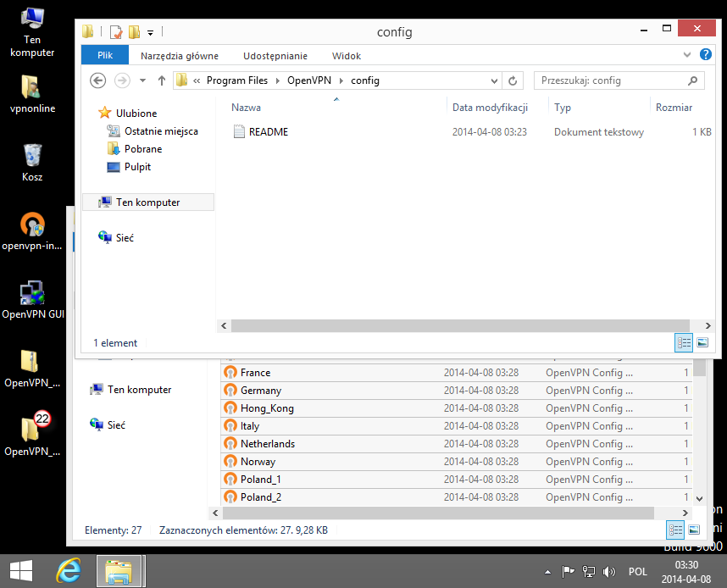The image size is (727, 588).
Task: Open Customize Quick Access Toolbar dropdown
Action: tap(150, 32)
